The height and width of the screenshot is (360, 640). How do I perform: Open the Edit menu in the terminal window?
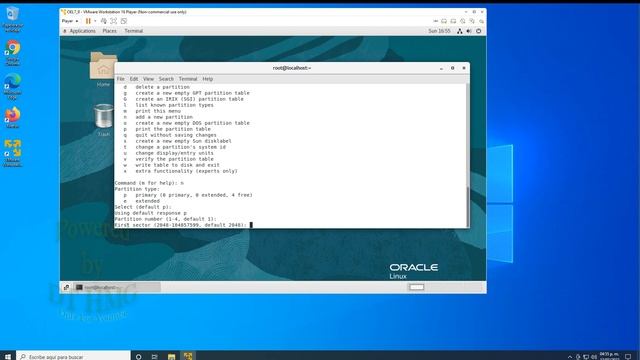point(134,79)
